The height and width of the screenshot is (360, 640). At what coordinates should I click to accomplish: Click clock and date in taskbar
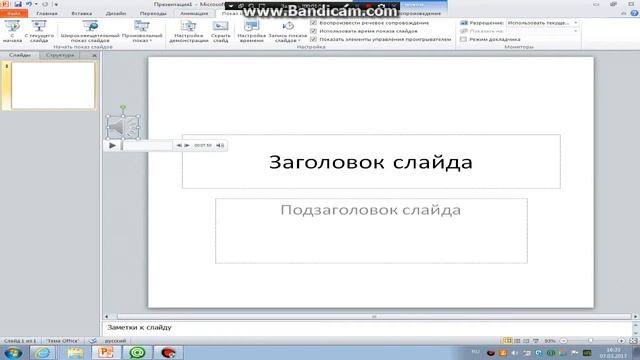pos(613,353)
